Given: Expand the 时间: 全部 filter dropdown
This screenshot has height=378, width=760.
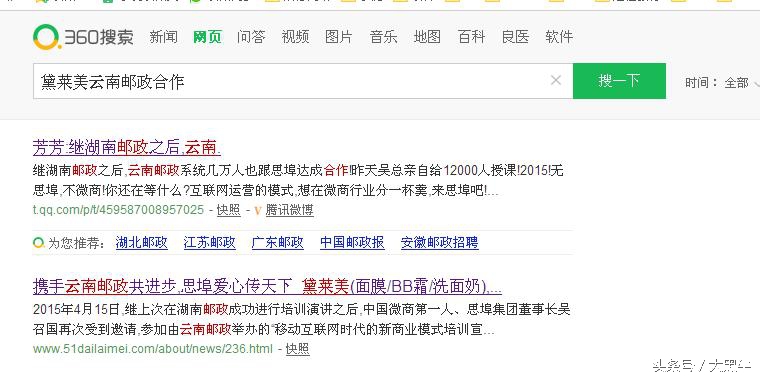Looking at the screenshot, I should click(x=722, y=83).
